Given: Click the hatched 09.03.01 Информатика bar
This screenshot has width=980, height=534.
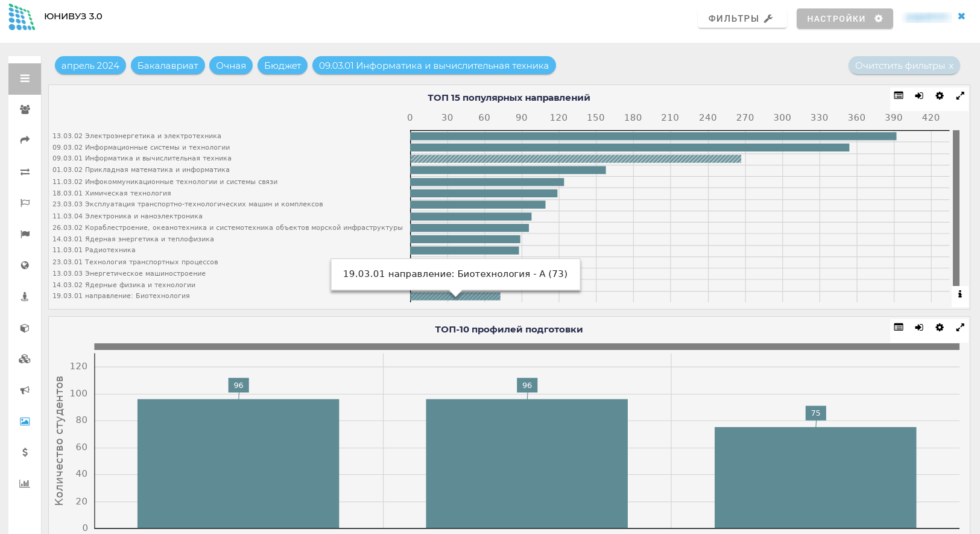Looking at the screenshot, I should point(576,159).
